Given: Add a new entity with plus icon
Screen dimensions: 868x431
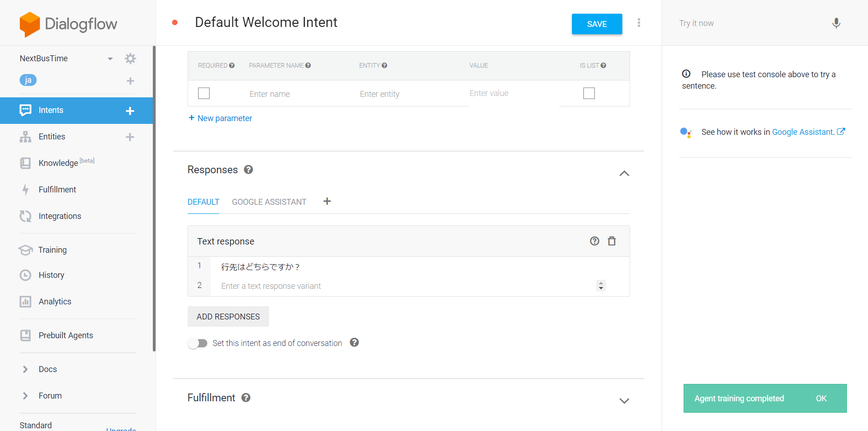Looking at the screenshot, I should coord(130,137).
